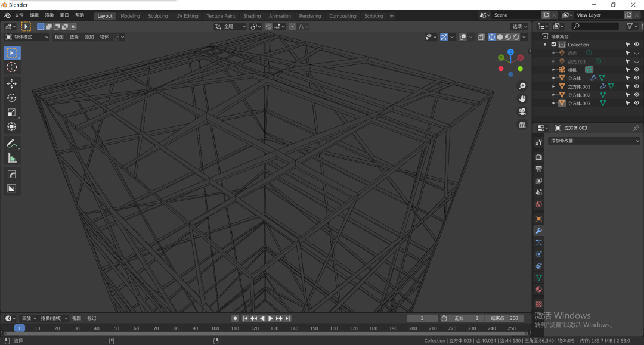
Task: Select the Measure tool
Action: (11, 158)
